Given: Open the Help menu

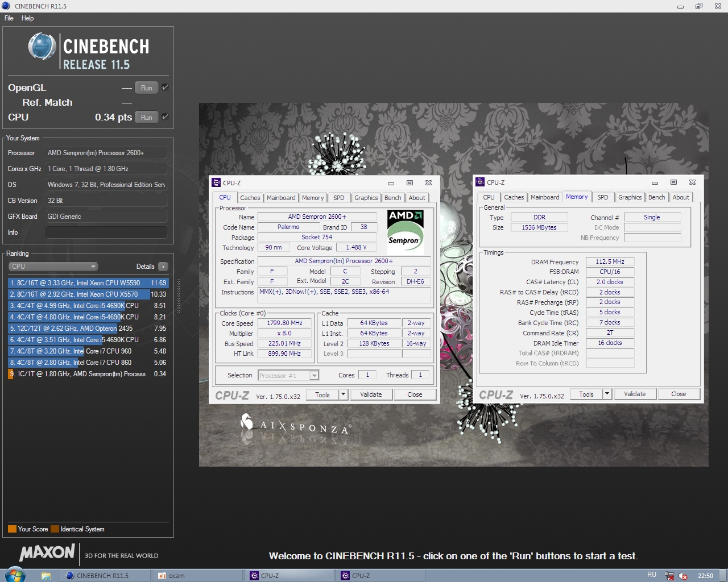Looking at the screenshot, I should point(28,18).
